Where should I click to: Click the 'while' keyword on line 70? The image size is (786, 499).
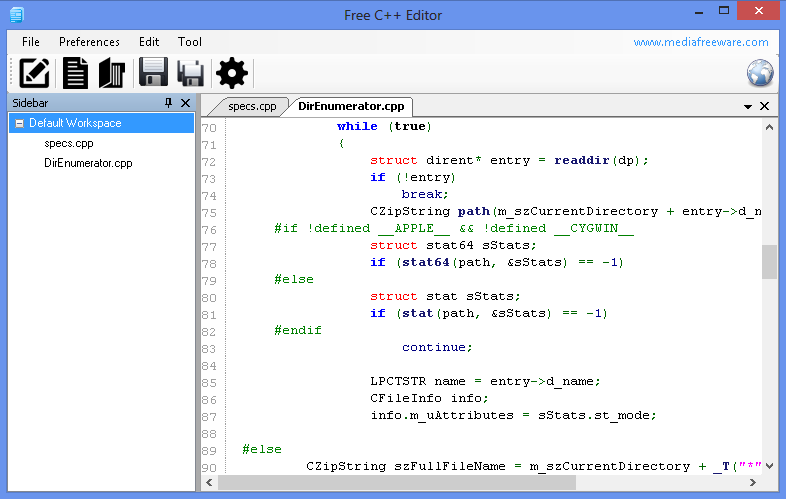(x=357, y=126)
